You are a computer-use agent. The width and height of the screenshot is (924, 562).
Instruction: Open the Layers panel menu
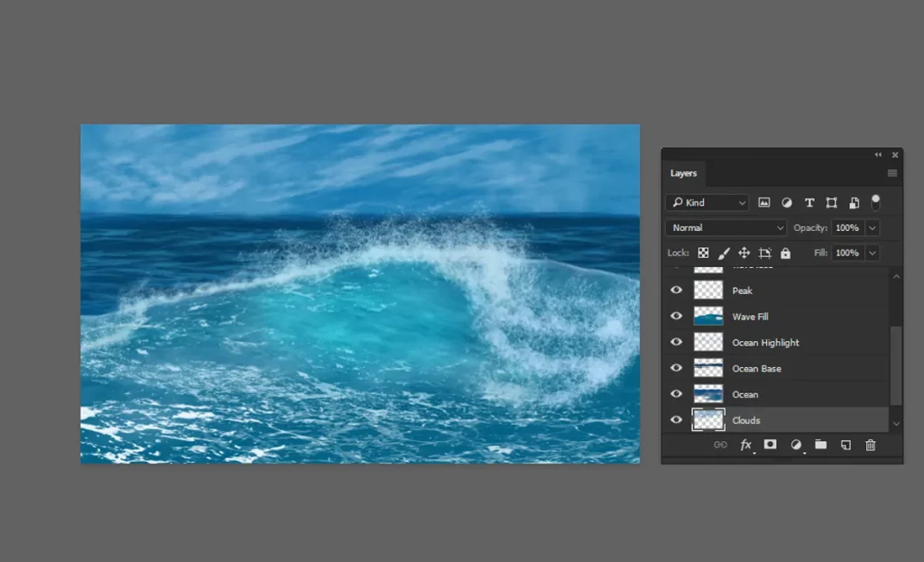[x=892, y=173]
